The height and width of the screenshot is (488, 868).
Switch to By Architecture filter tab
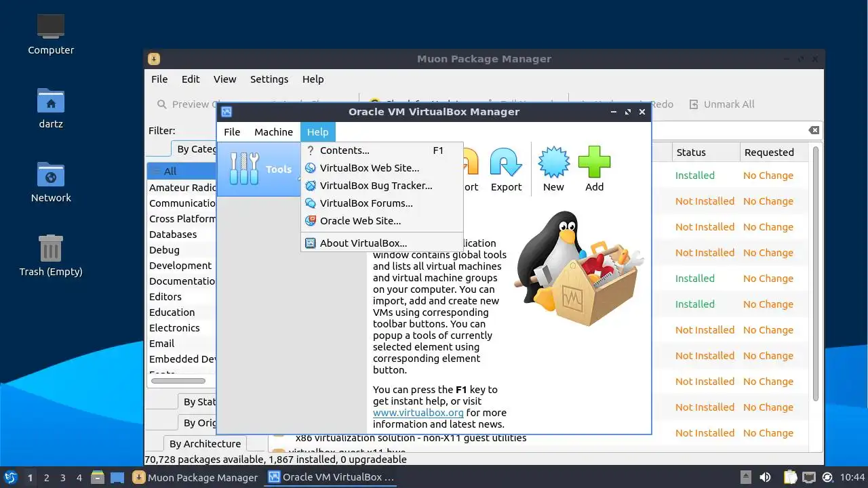(205, 444)
